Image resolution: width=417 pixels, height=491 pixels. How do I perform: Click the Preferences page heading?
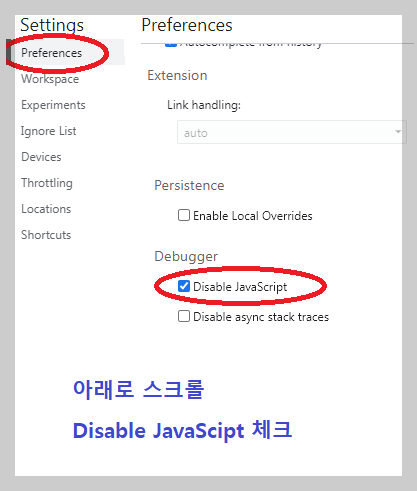point(187,25)
